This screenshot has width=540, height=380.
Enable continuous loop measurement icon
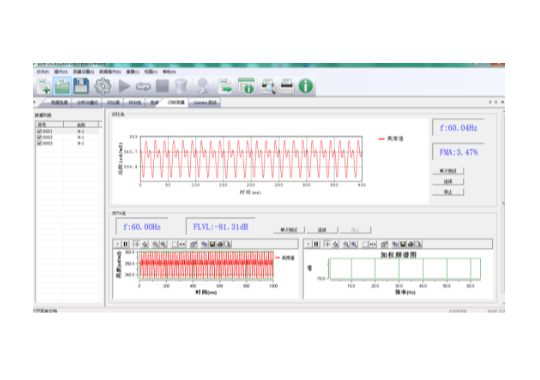(x=143, y=86)
